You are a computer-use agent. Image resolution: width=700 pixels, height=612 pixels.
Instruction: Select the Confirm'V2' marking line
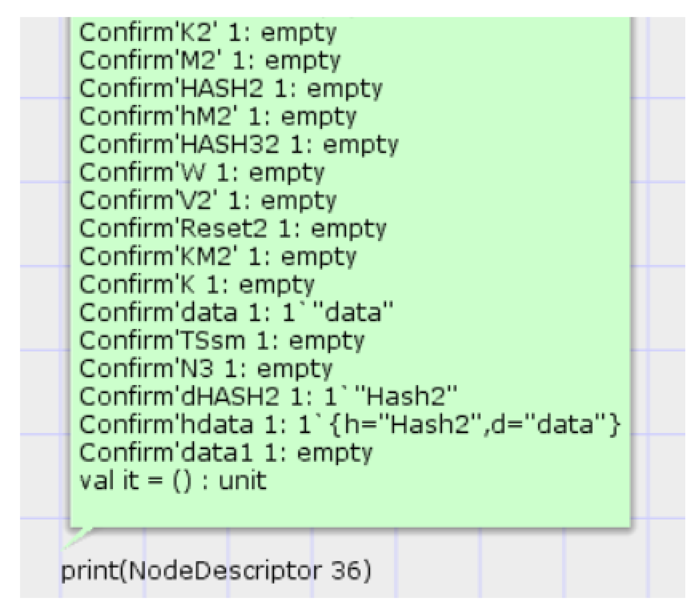(208, 201)
